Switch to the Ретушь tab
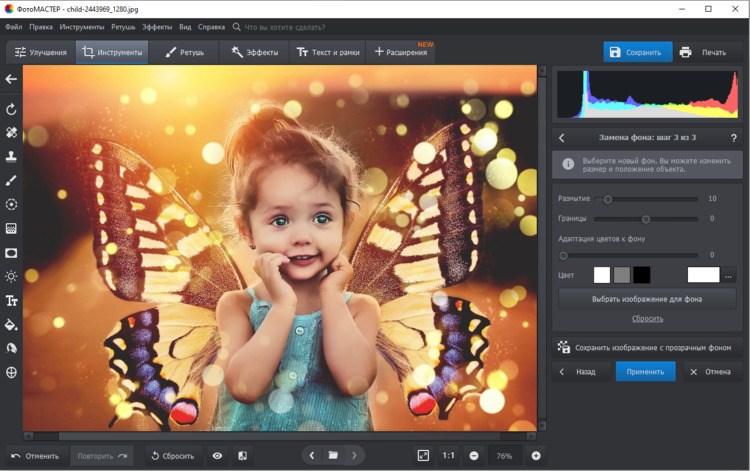The height and width of the screenshot is (471, 750). click(x=183, y=52)
